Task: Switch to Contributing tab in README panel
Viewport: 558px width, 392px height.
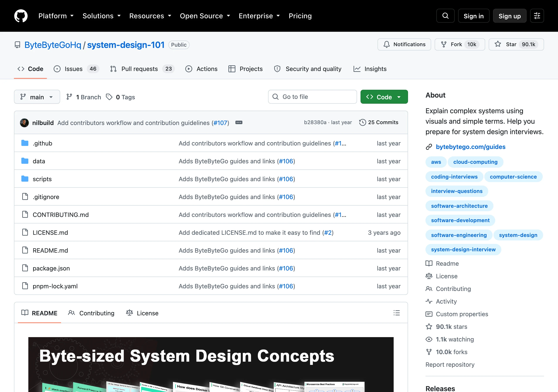Action: [x=91, y=313]
